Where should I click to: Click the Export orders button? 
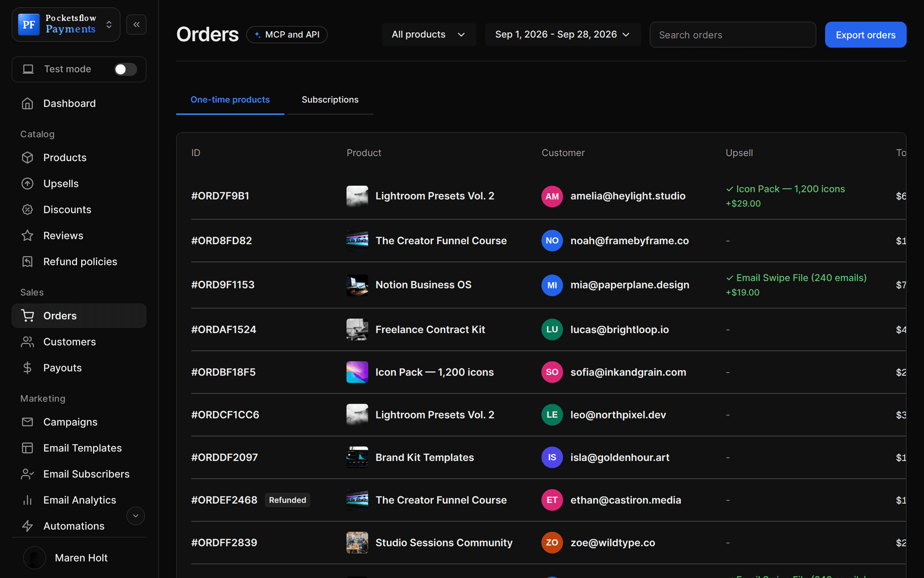[865, 35]
